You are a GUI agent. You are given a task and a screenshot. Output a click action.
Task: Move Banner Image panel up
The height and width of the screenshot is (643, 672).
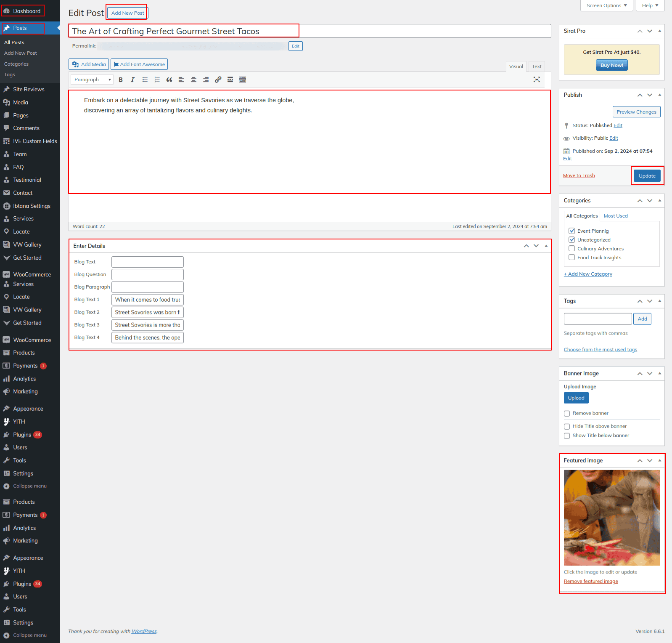pyautogui.click(x=640, y=374)
